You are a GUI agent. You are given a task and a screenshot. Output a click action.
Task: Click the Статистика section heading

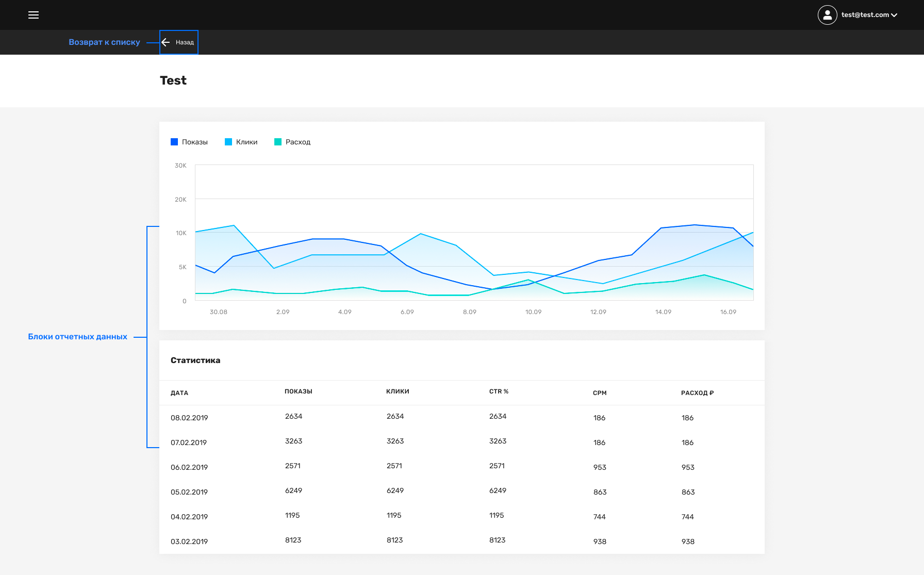coord(195,360)
